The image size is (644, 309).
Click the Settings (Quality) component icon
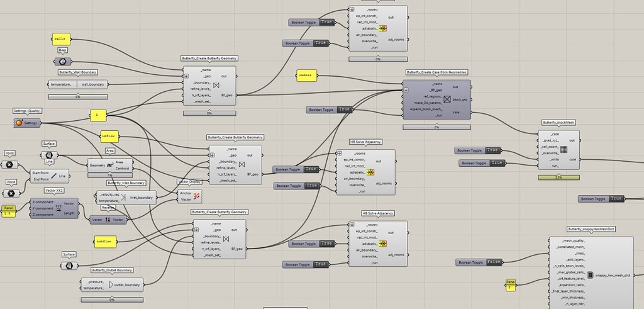(19, 123)
